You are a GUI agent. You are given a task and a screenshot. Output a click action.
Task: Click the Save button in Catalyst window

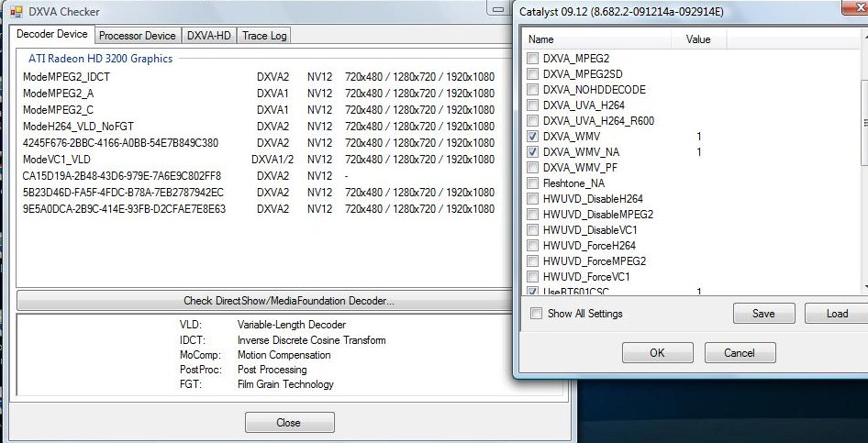(763, 313)
